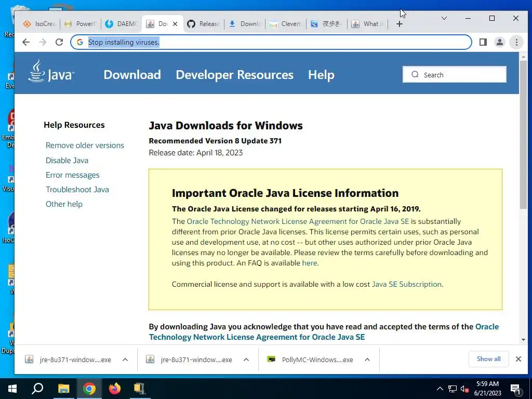Open Remove older versions link
The height and width of the screenshot is (399, 532).
[85, 145]
